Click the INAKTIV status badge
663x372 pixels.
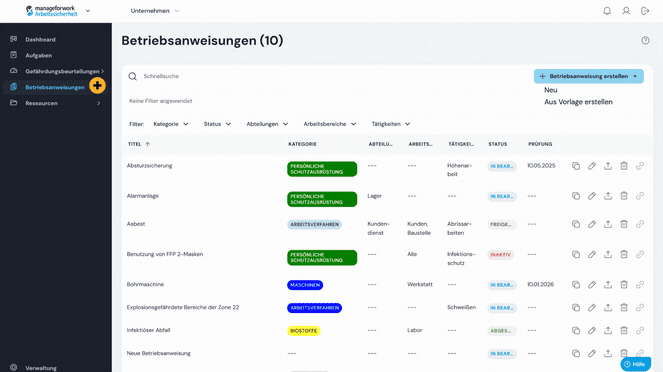tap(501, 255)
